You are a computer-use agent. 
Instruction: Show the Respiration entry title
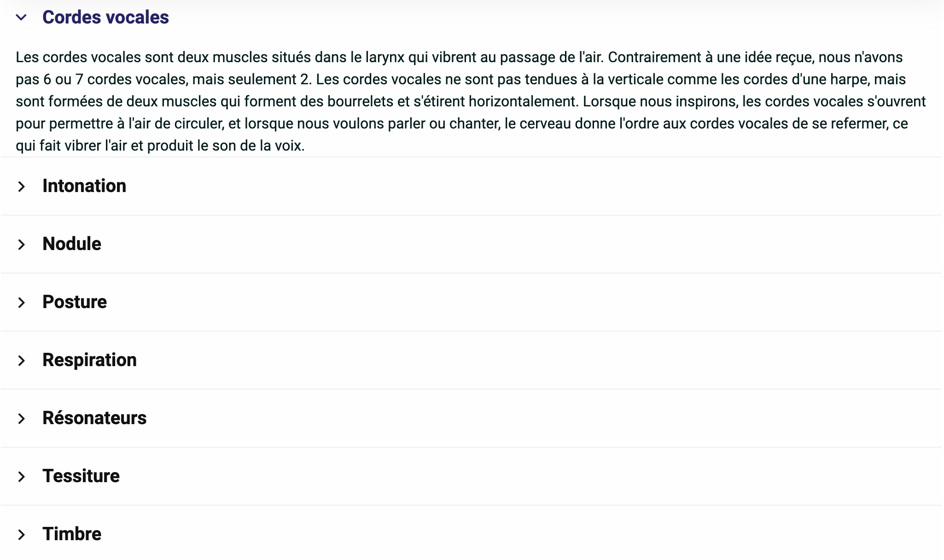(89, 360)
